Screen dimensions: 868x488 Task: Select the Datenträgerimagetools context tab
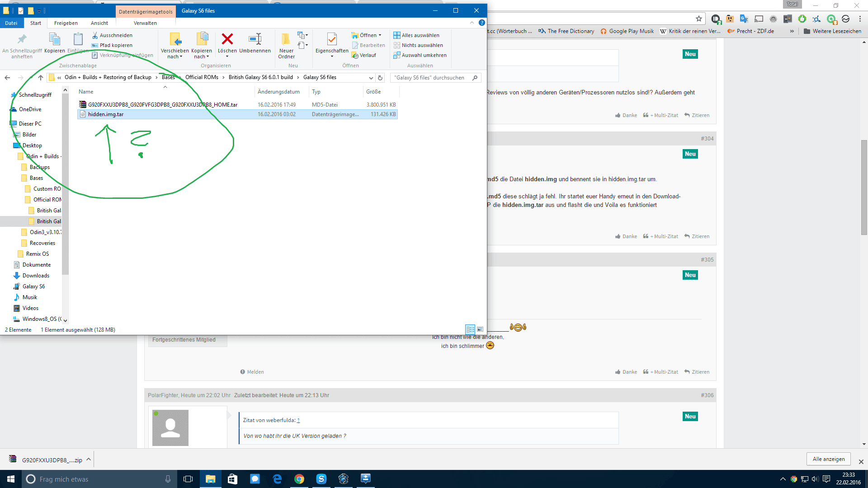(x=146, y=12)
